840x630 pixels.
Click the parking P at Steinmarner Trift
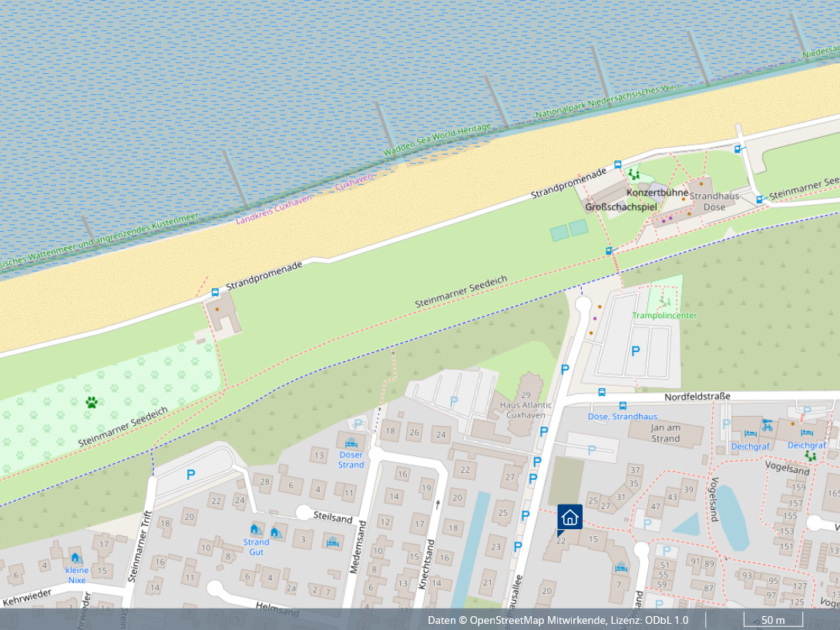pos(190,475)
